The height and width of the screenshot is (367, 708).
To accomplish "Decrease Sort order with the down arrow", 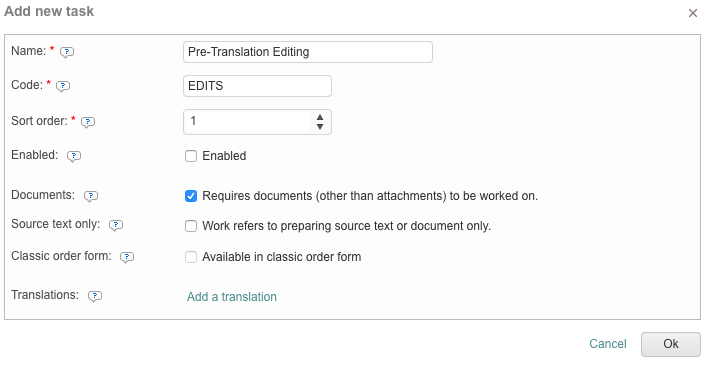I will click(x=320, y=126).
